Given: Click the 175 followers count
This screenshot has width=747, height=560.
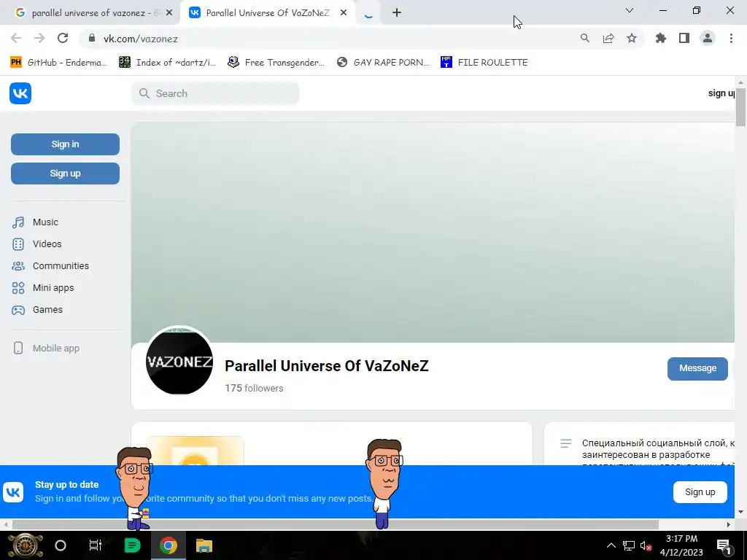Looking at the screenshot, I should 254,388.
